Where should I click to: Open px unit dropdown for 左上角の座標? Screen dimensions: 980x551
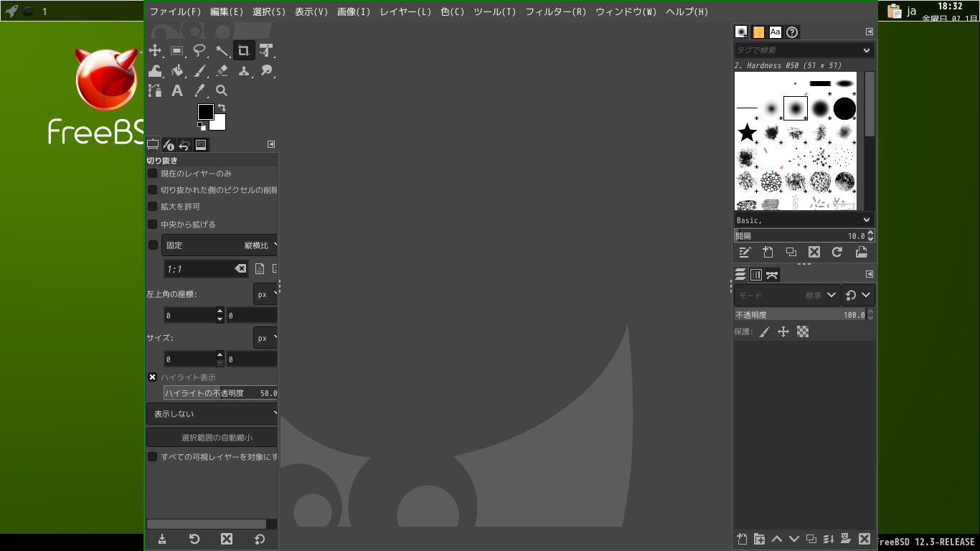265,294
